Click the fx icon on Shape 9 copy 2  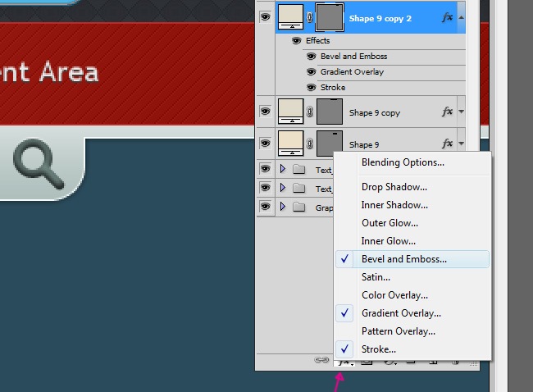tap(447, 17)
